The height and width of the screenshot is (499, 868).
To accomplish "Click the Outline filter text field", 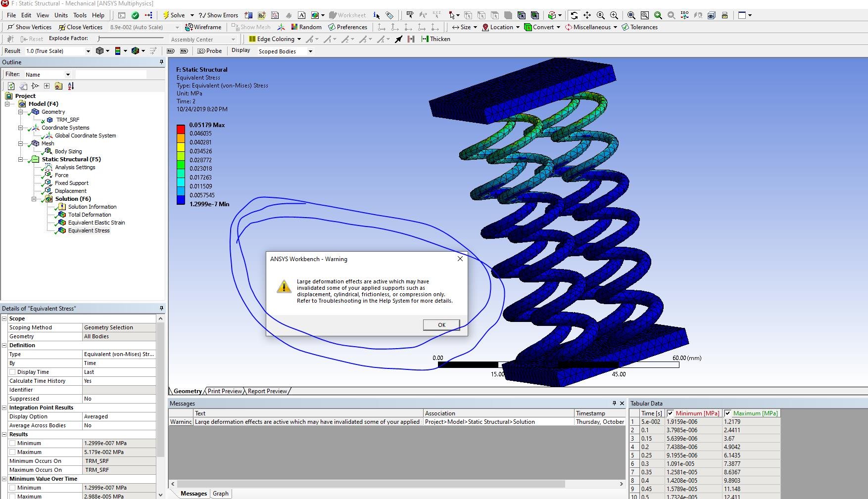I will pyautogui.click(x=110, y=75).
